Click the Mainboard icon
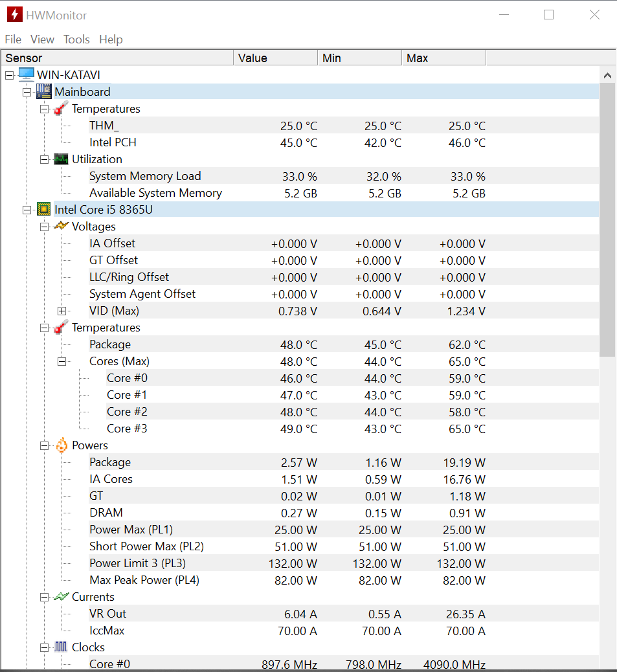Image resolution: width=617 pixels, height=672 pixels. (x=43, y=91)
